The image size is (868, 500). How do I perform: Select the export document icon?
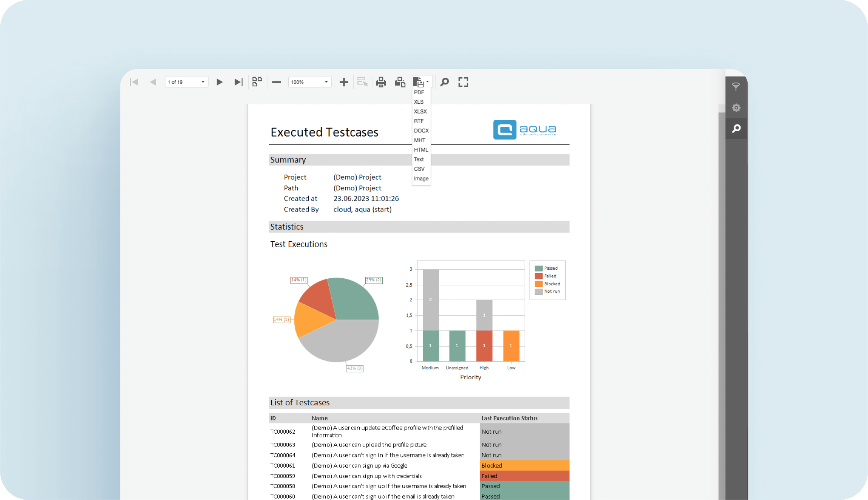click(419, 81)
